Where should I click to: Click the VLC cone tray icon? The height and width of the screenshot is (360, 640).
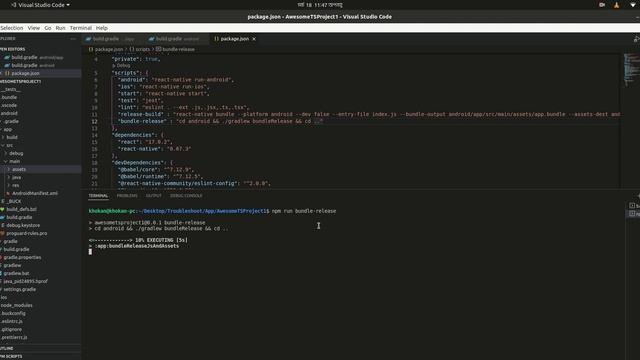click(616, 5)
